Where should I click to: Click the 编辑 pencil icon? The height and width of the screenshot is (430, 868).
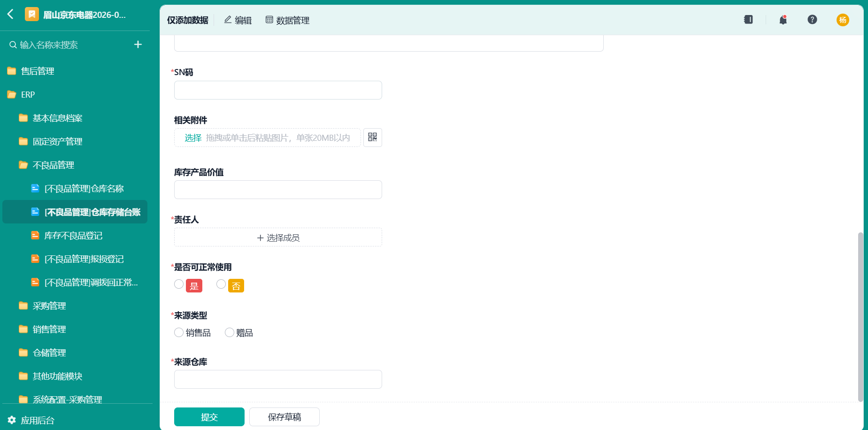(x=228, y=20)
